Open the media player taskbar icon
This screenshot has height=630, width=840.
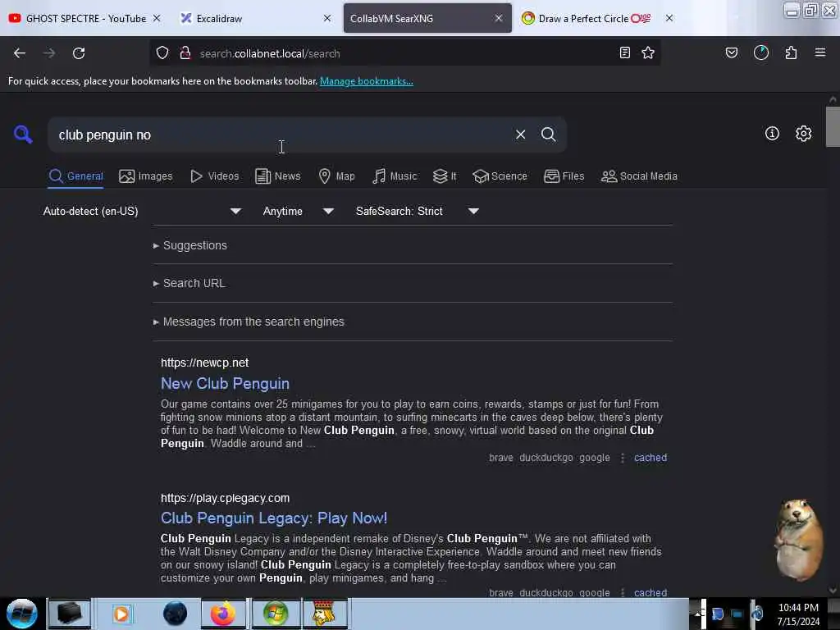[121, 614]
